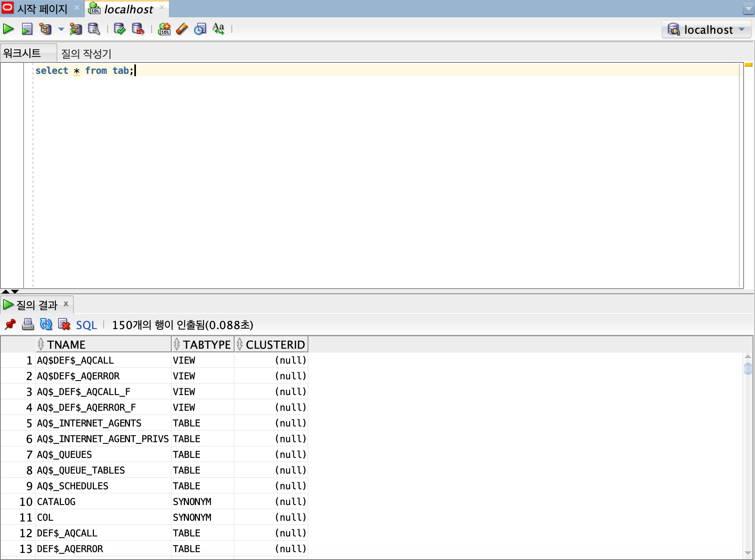Open the Explain Plan tool
Screen dimensions: 755x560
pos(46,29)
